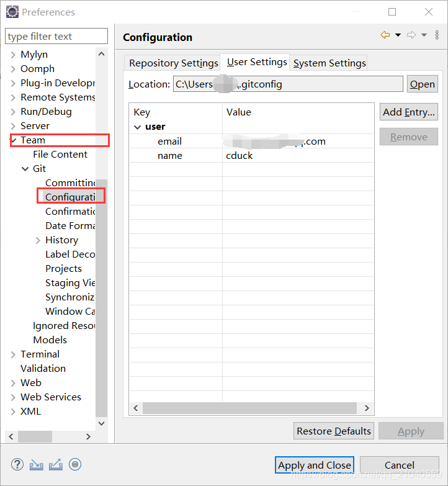Click table horizontal scrollbar left arrow
448x486 pixels.
[136, 408]
